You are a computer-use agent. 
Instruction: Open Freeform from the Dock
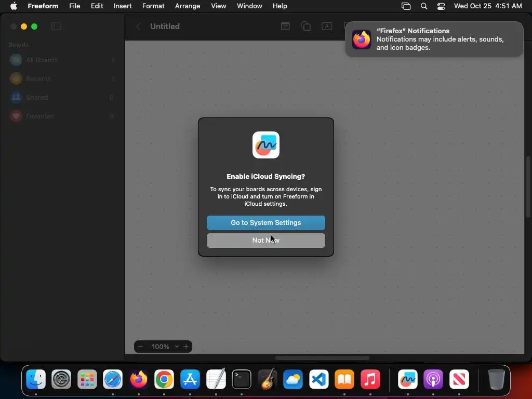click(407, 379)
